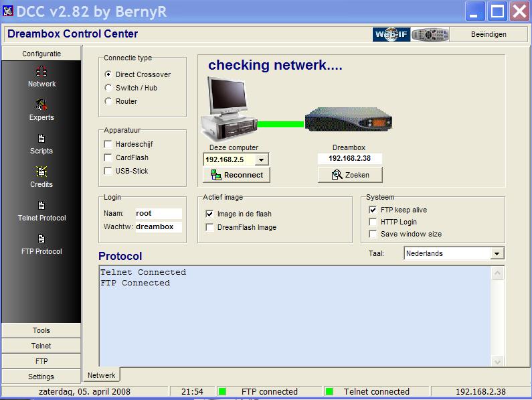Open the remote control icon
The height and width of the screenshot is (400, 532).
[430, 34]
